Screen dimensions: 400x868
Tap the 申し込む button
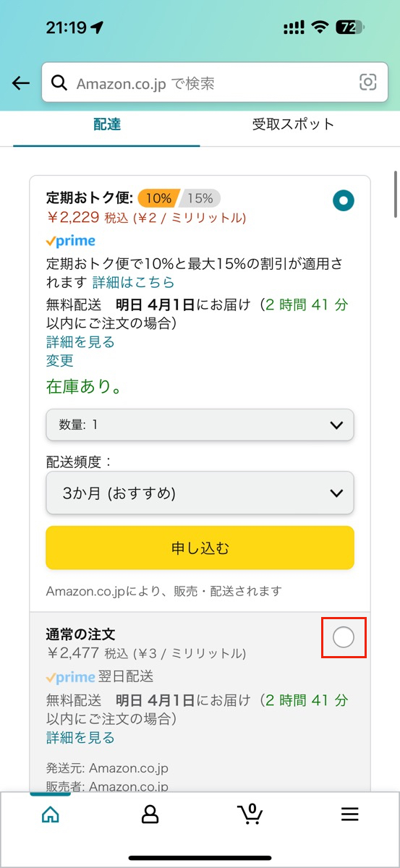click(x=200, y=548)
